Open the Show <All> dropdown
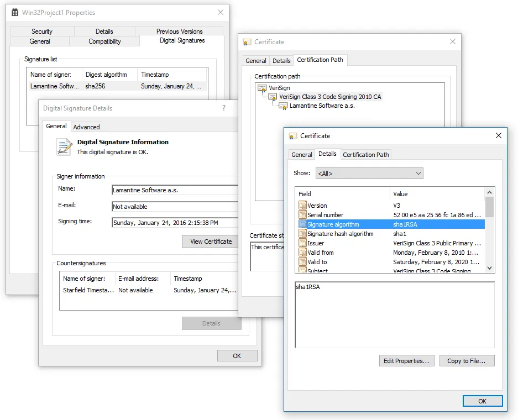This screenshot has width=518, height=420. pyautogui.click(x=369, y=174)
